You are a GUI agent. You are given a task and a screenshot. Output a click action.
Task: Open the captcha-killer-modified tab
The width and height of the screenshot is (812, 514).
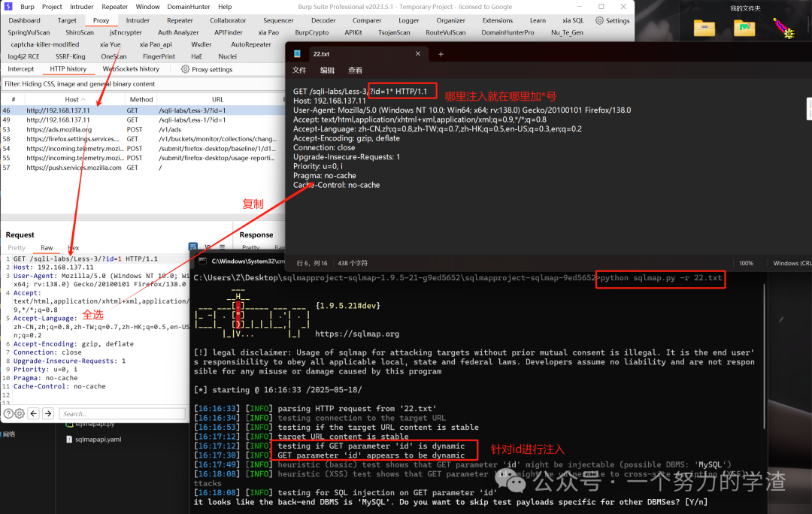click(x=45, y=44)
